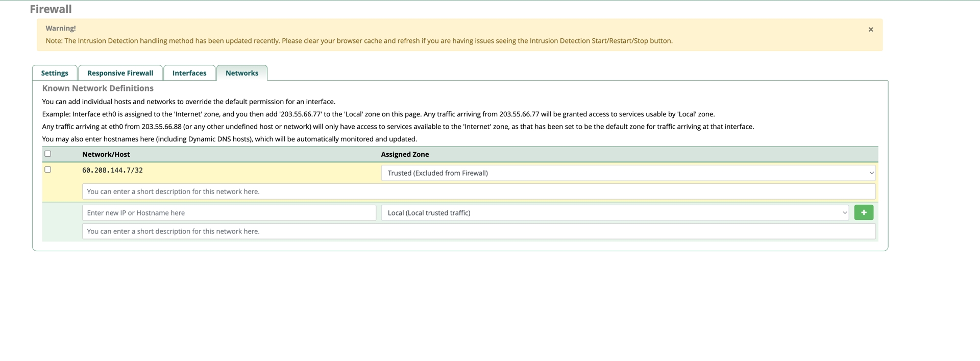Click the Known Network Definitions heading
Image resolution: width=980 pixels, height=361 pixels.
point(97,88)
